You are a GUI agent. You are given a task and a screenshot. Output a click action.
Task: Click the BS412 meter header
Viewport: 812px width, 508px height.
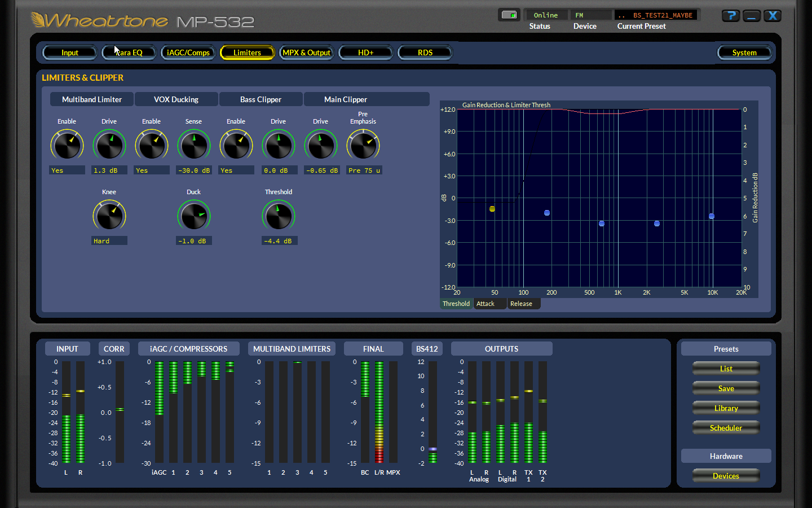click(427, 349)
